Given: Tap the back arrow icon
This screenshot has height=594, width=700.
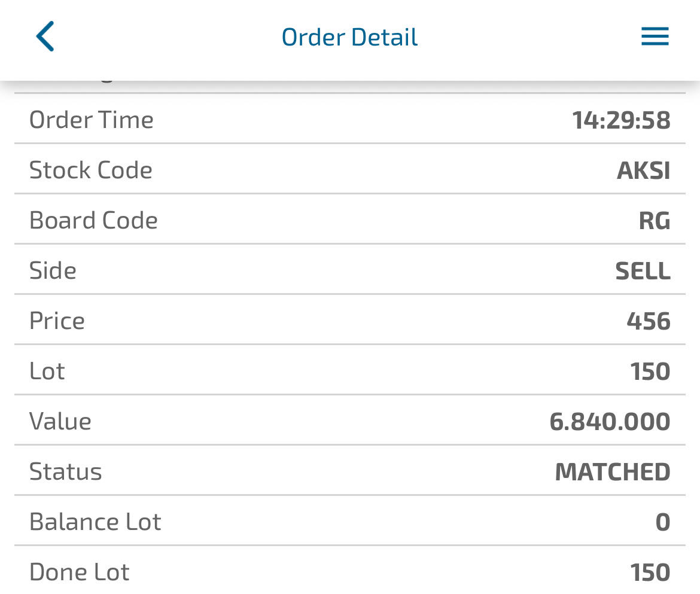Looking at the screenshot, I should [45, 36].
